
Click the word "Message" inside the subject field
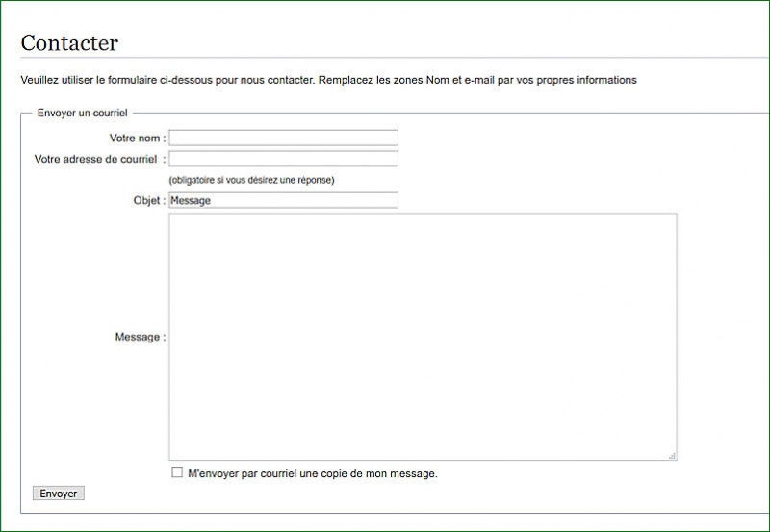pos(191,200)
